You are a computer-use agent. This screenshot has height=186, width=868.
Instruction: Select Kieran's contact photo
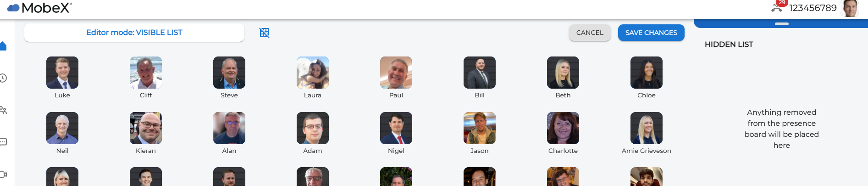[146, 128]
